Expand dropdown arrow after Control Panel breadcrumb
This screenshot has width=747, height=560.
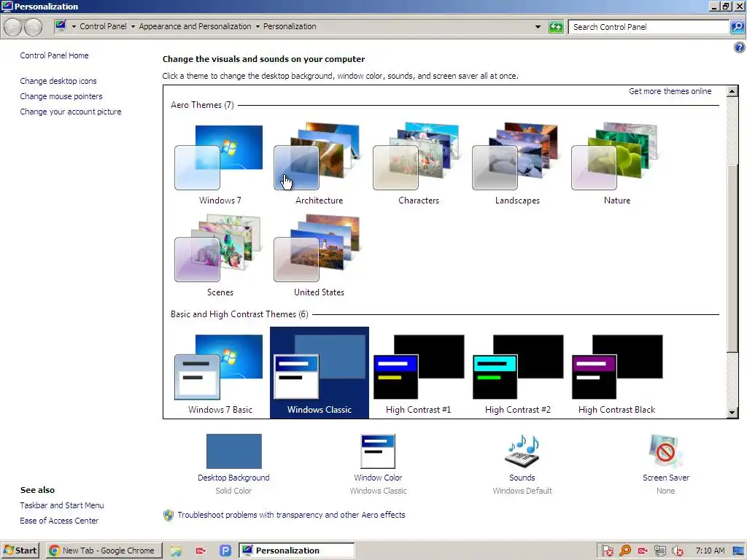coord(133,27)
